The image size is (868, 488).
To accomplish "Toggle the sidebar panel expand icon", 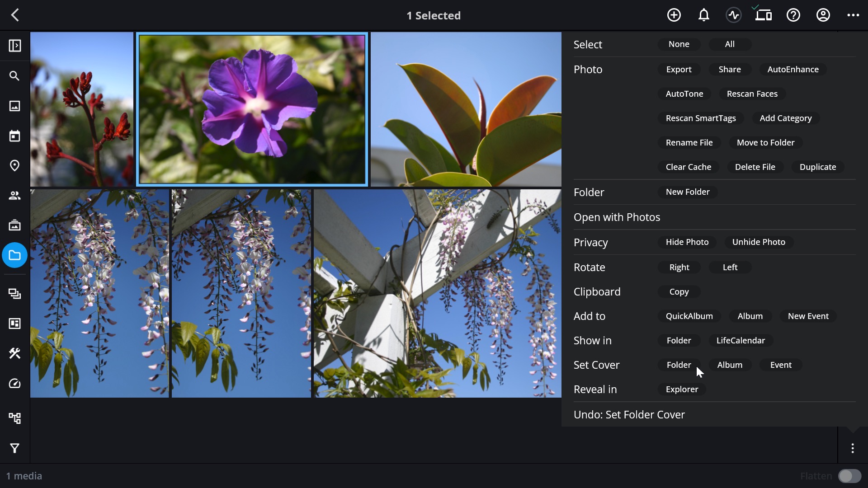I will (14, 46).
